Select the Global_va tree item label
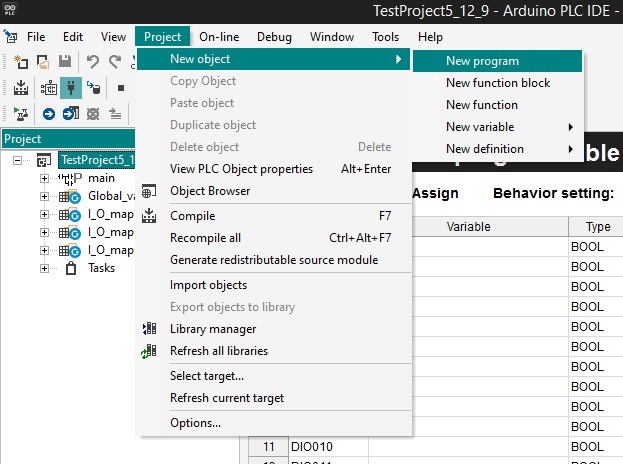Screen dimensions: 623x464 click(x=111, y=196)
